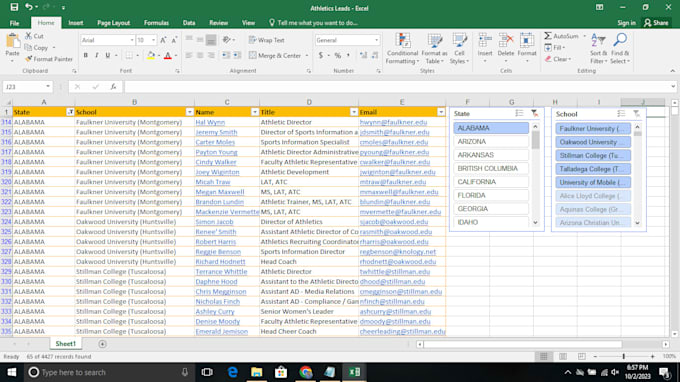Open Find & Select magnifier menu
680x382 pixels.
pyautogui.click(x=620, y=49)
